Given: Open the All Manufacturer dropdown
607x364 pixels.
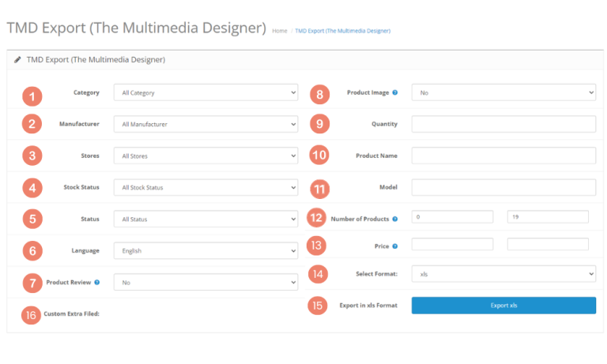Looking at the screenshot, I should 206,124.
